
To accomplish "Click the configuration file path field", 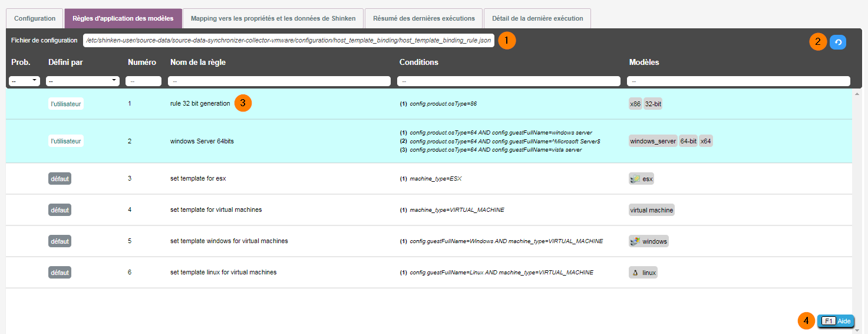I will (x=288, y=41).
